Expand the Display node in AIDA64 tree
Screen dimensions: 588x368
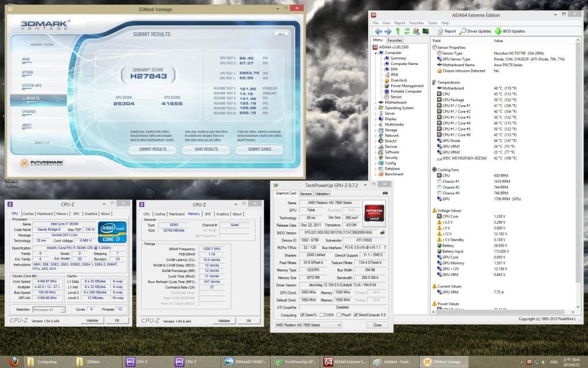[x=376, y=119]
